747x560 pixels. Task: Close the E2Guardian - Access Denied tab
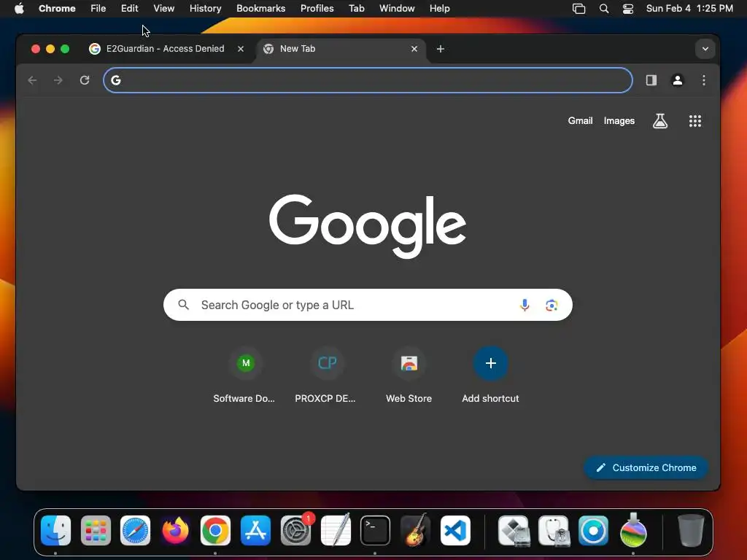[241, 49]
